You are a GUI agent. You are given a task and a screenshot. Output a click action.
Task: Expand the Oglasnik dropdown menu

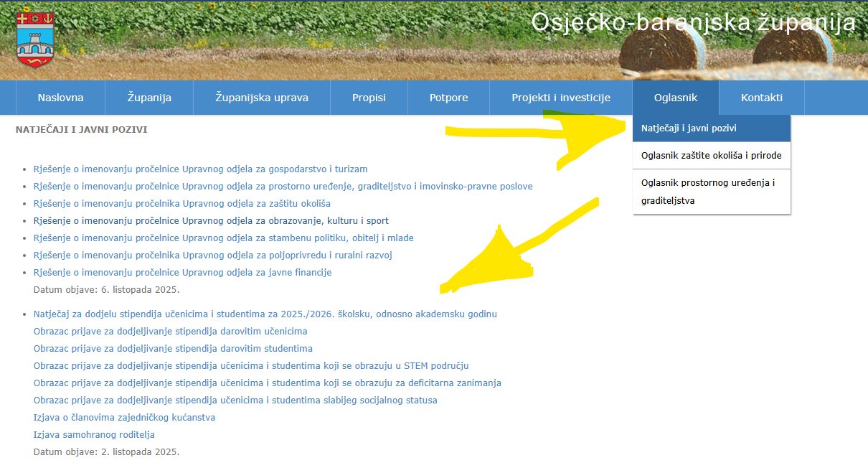675,98
